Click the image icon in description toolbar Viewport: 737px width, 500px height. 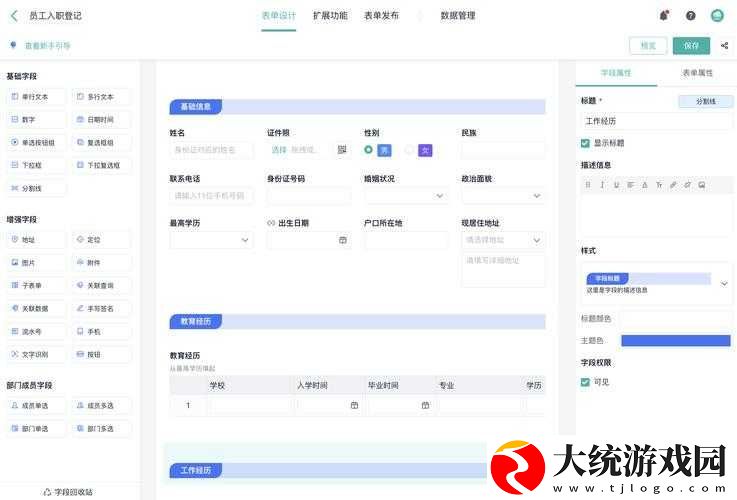point(702,185)
